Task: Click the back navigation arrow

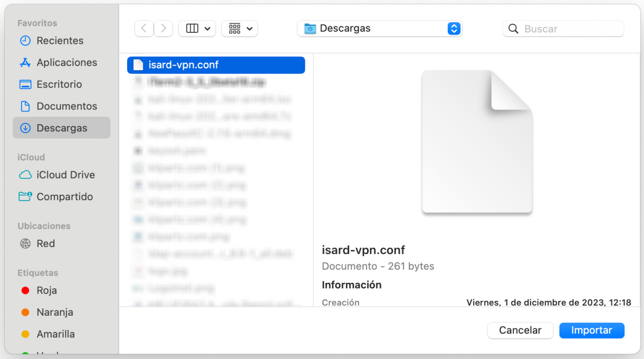Action: (x=144, y=29)
